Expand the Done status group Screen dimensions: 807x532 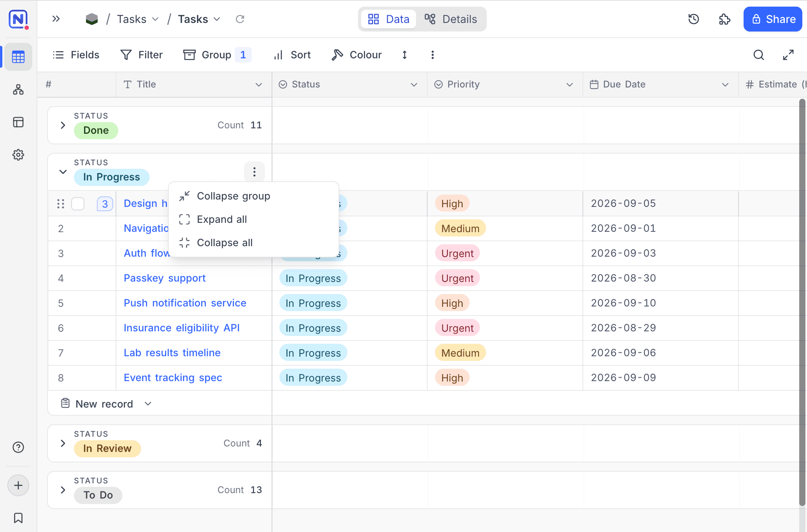point(63,125)
